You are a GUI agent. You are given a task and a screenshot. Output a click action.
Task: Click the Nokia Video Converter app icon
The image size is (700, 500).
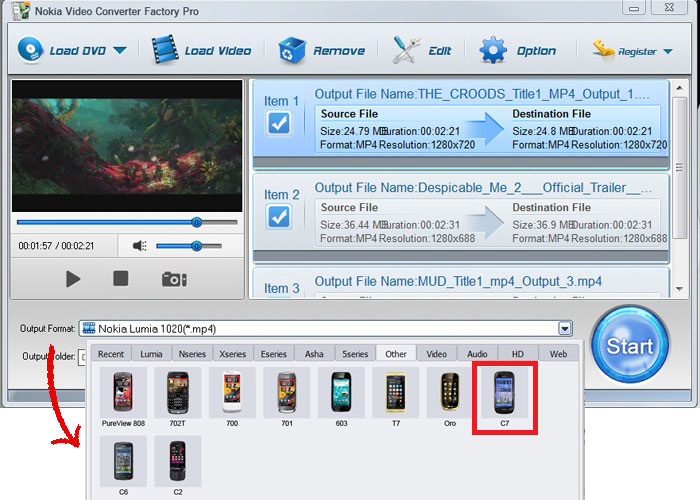click(x=21, y=11)
